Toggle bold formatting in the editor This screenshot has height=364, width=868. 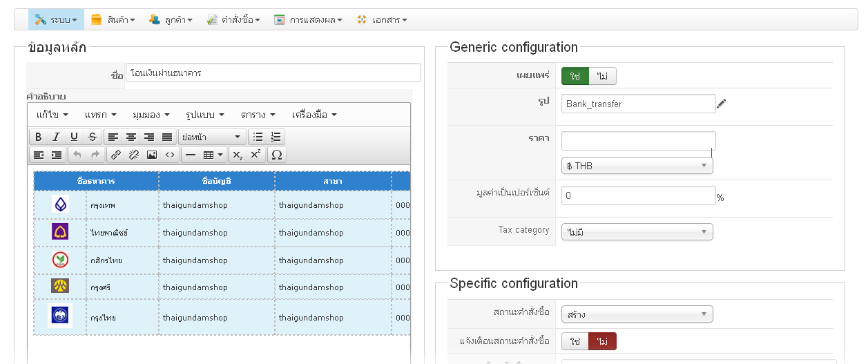pos(39,137)
